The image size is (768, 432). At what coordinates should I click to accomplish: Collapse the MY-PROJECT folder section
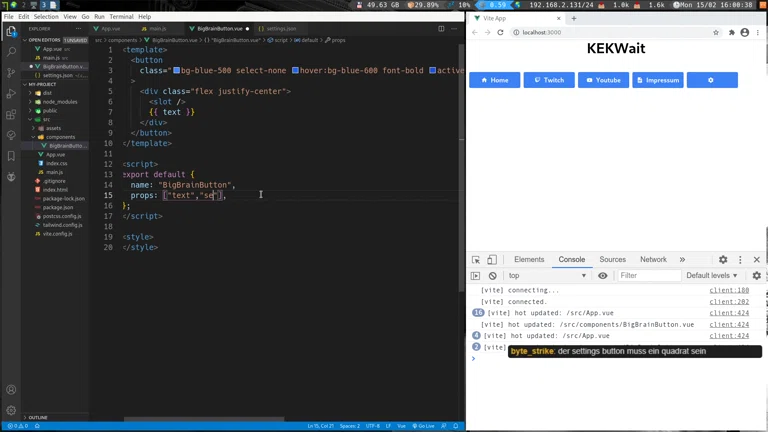pyautogui.click(x=42, y=84)
